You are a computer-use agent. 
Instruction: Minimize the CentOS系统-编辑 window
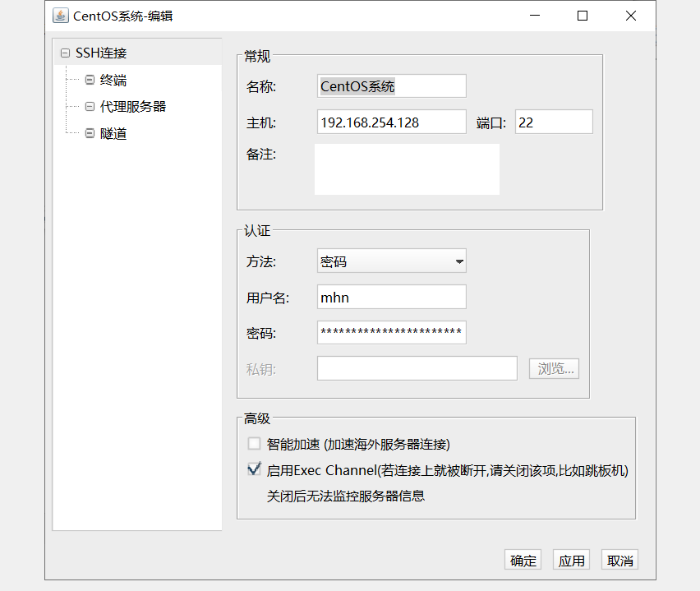pyautogui.click(x=535, y=16)
